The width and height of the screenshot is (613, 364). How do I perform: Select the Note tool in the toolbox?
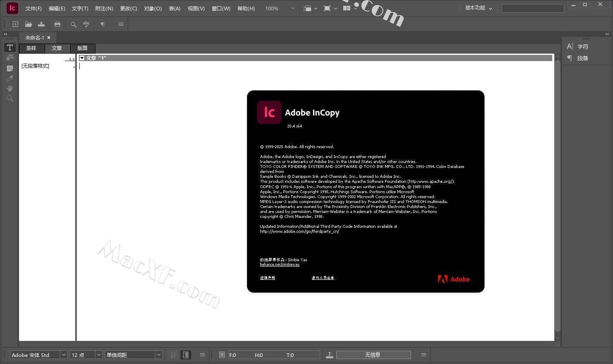coord(10,68)
